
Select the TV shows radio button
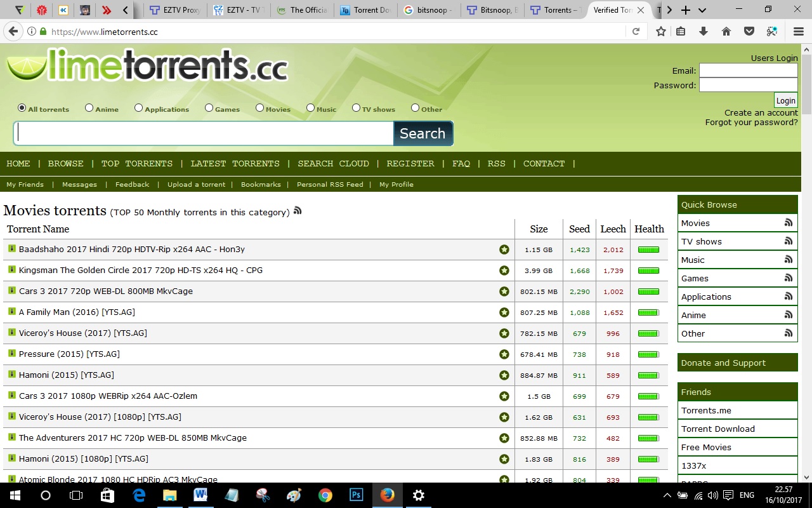pyautogui.click(x=356, y=108)
